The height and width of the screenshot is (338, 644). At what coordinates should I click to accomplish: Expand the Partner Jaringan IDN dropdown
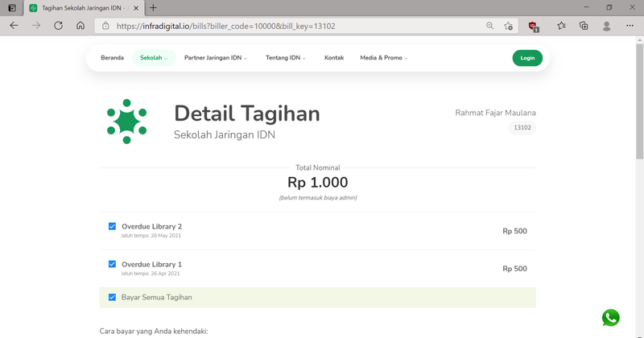[216, 58]
